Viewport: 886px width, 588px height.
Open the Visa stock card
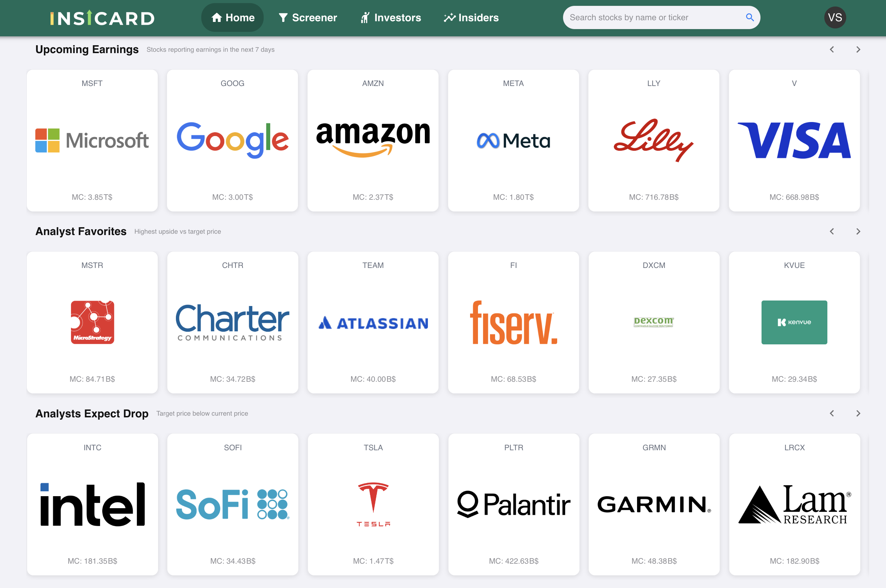(794, 140)
